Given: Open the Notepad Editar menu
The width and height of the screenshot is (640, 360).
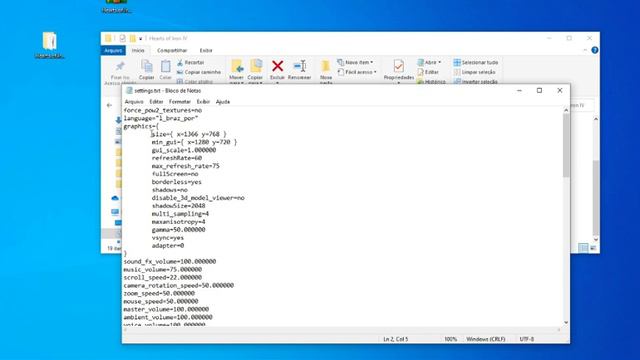Looking at the screenshot, I should pyautogui.click(x=156, y=102).
